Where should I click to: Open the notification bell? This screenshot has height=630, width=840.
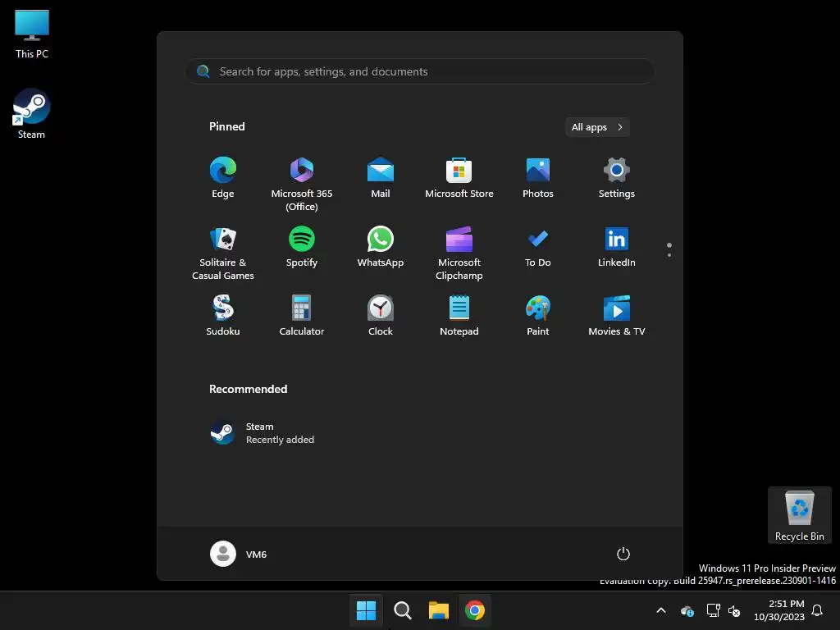818,610
